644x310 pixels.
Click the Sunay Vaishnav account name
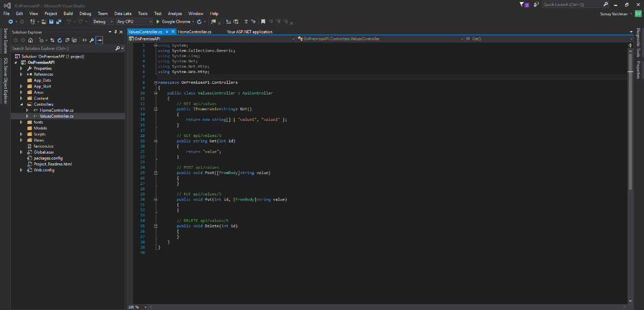click(x=614, y=13)
